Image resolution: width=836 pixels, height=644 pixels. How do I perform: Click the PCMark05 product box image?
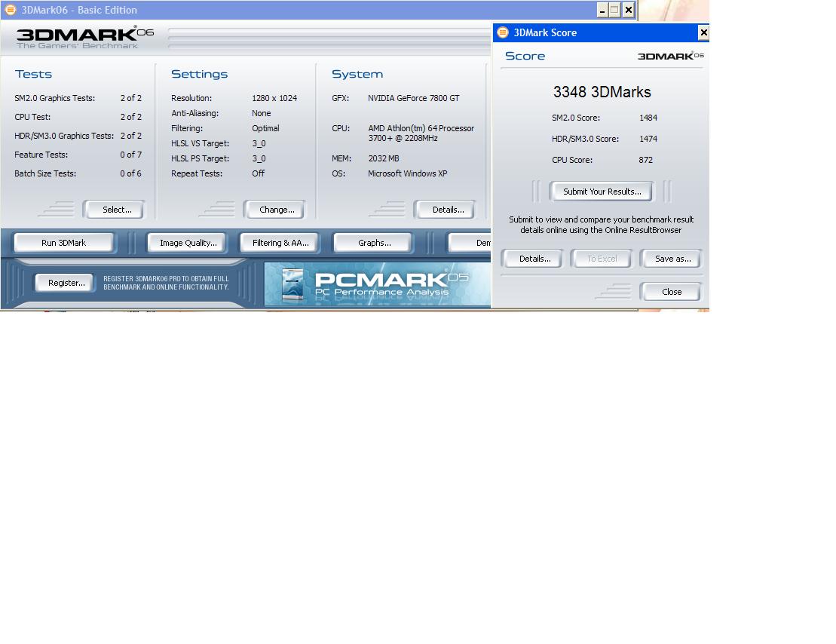pos(292,284)
